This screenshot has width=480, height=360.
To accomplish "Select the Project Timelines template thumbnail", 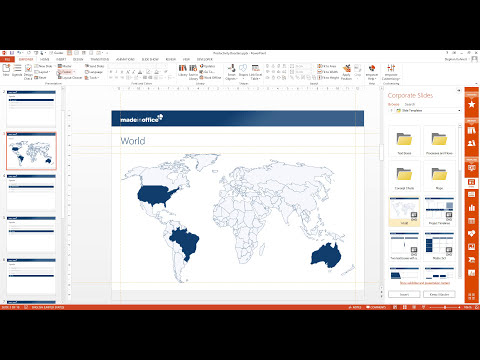I will [439, 211].
